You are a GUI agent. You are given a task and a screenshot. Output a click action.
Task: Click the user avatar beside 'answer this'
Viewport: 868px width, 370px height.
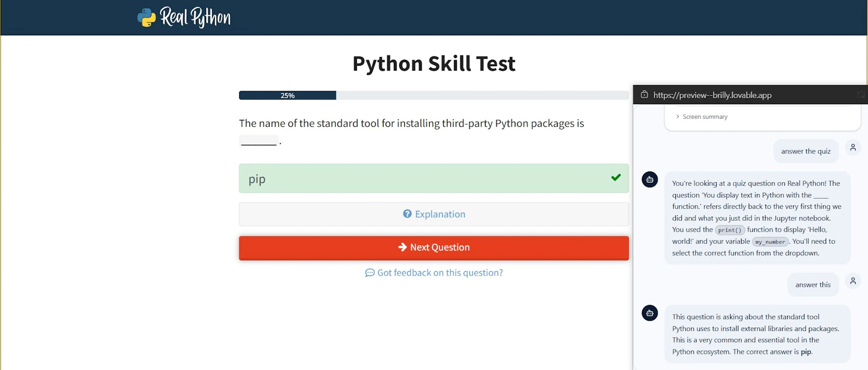853,281
